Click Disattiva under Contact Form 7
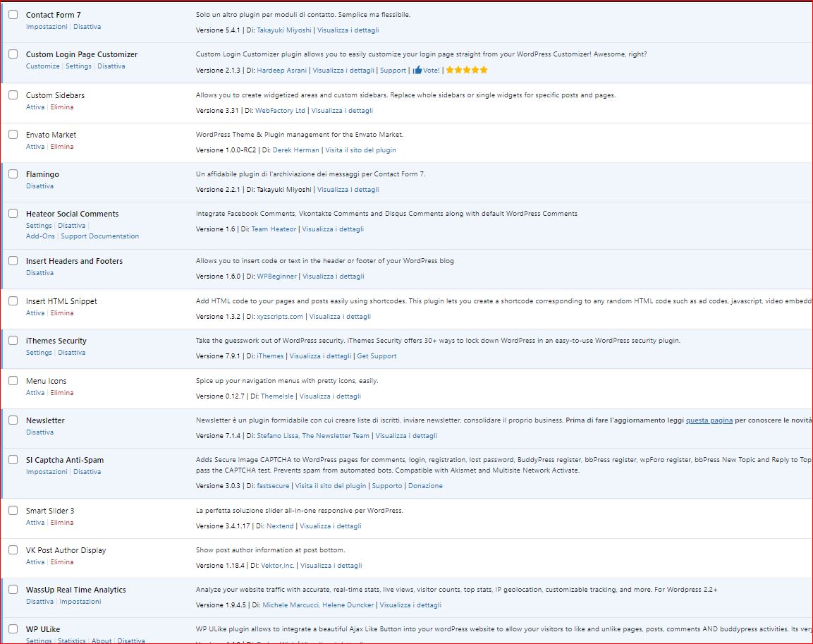 [87, 26]
